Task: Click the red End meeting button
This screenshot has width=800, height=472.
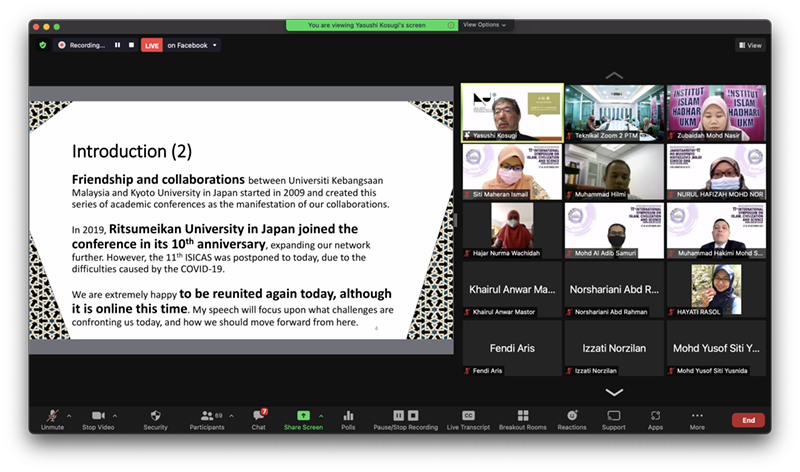Action: pyautogui.click(x=747, y=420)
